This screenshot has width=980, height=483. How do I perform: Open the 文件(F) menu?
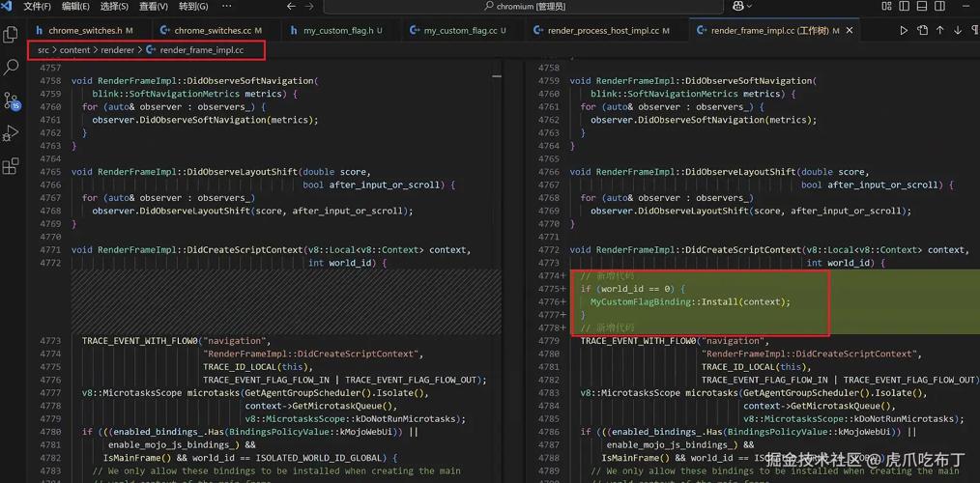point(37,6)
